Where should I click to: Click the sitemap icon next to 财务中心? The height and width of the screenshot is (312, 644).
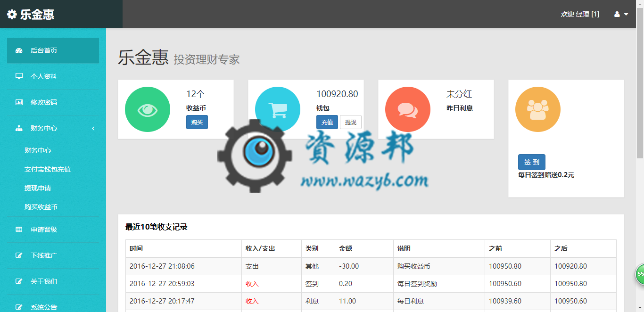(19, 128)
